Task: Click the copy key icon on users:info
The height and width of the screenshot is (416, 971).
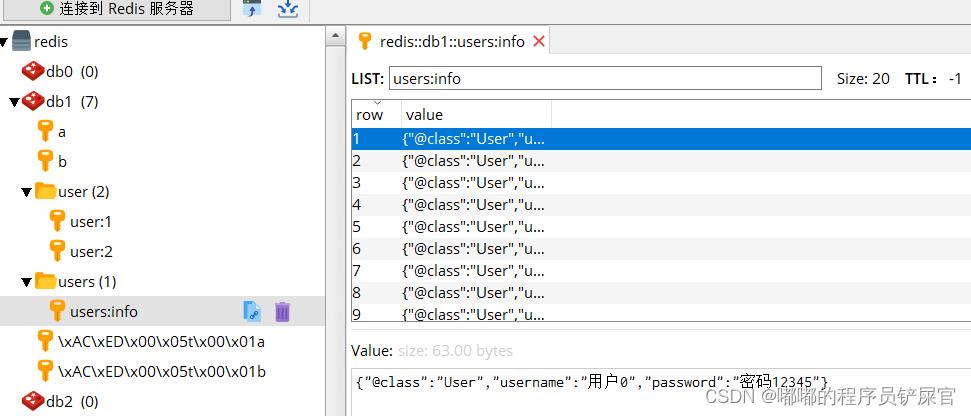Action: 252,311
